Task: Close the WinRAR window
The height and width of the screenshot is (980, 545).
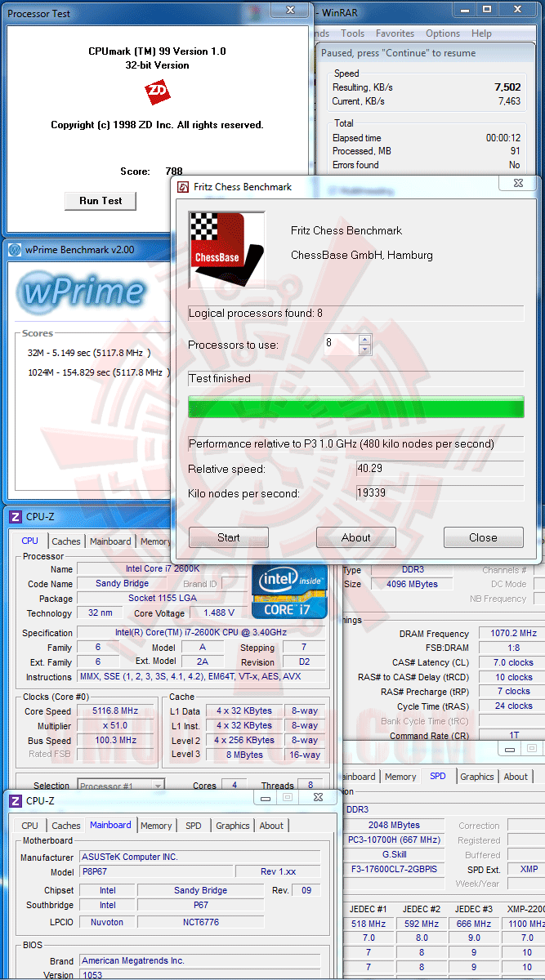Action: pyautogui.click(x=517, y=8)
